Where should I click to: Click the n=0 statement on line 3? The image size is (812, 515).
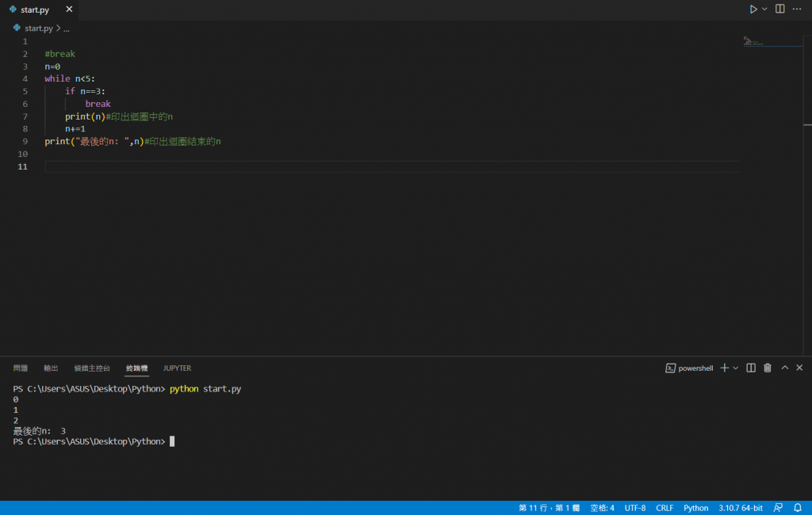click(52, 67)
